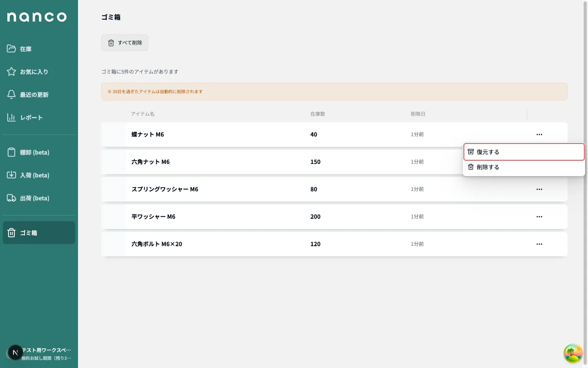Open more options for スプリングワッシャー M6
Screen dimensions: 588x368
click(x=539, y=189)
